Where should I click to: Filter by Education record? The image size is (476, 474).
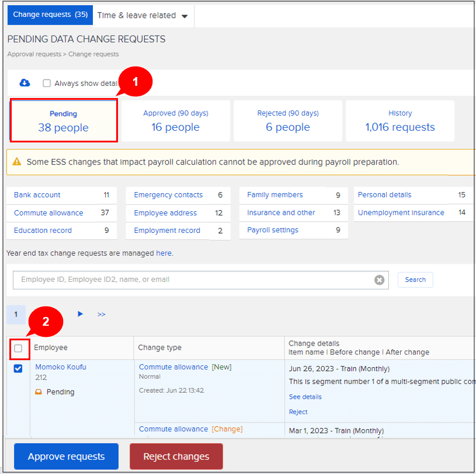(43, 231)
